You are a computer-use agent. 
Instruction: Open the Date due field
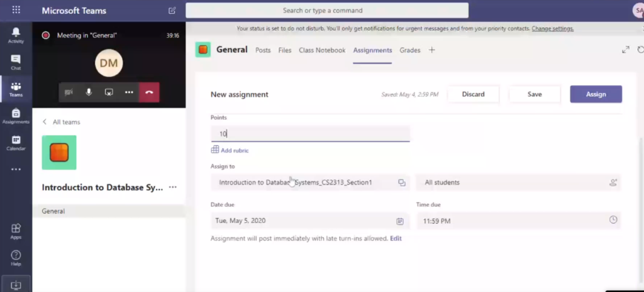tap(311, 220)
